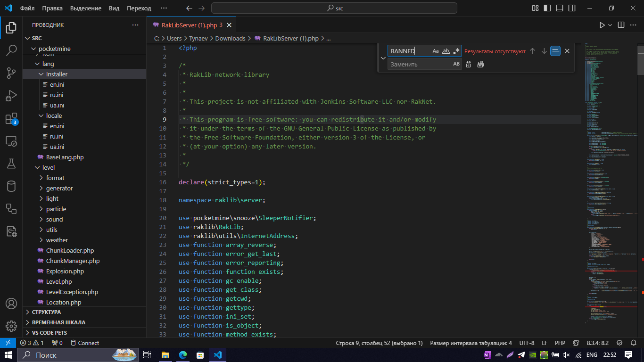Expand the СТРУКТУРА outline section

pos(46,312)
